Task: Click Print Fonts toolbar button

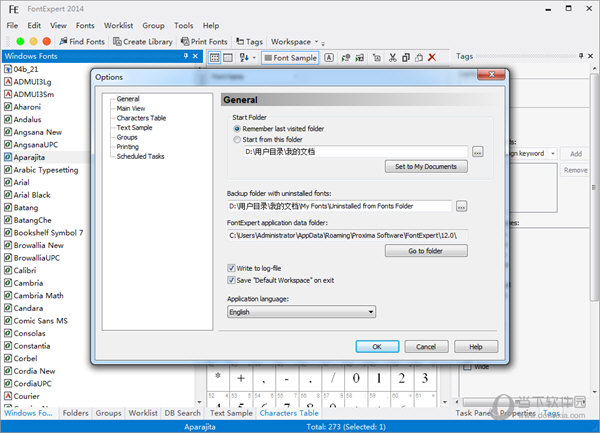Action: (x=204, y=41)
